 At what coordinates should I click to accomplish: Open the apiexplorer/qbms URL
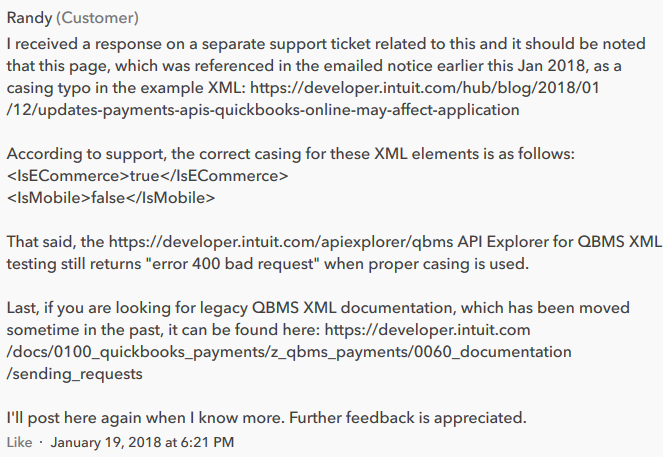(281, 242)
